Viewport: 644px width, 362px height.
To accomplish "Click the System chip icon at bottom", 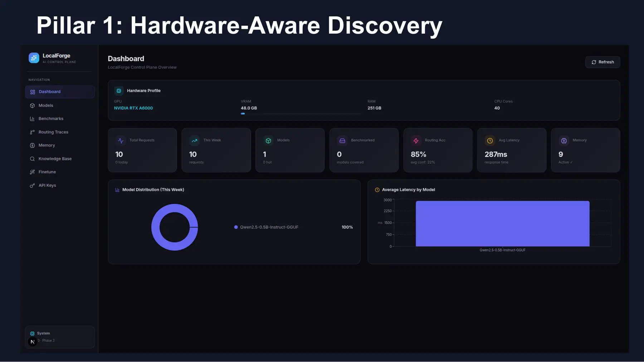I will pos(32,333).
